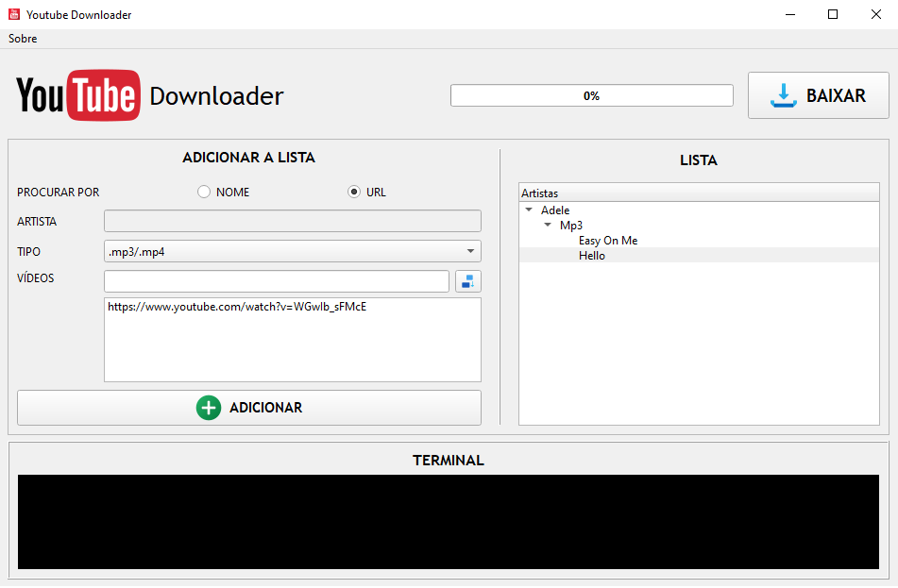Screen dimensions: 898x588
Task: Click the TERMINAL heading
Action: click(x=449, y=461)
